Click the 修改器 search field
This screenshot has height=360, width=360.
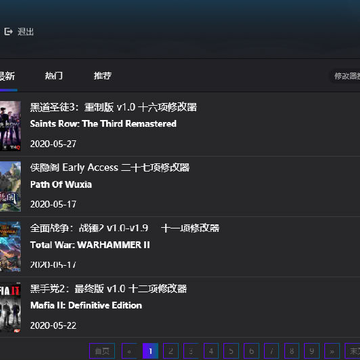(x=345, y=76)
